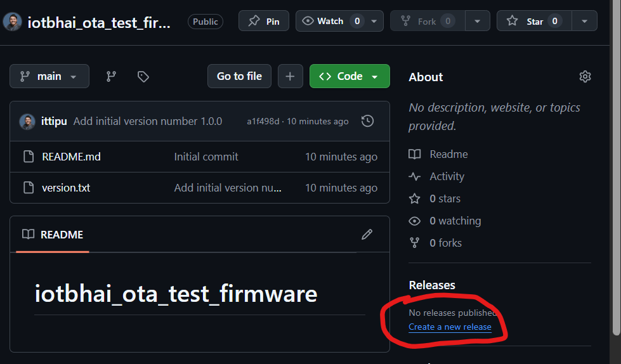Viewport: 621px width, 364px height.
Task: Click the plus add file button
Action: click(290, 76)
